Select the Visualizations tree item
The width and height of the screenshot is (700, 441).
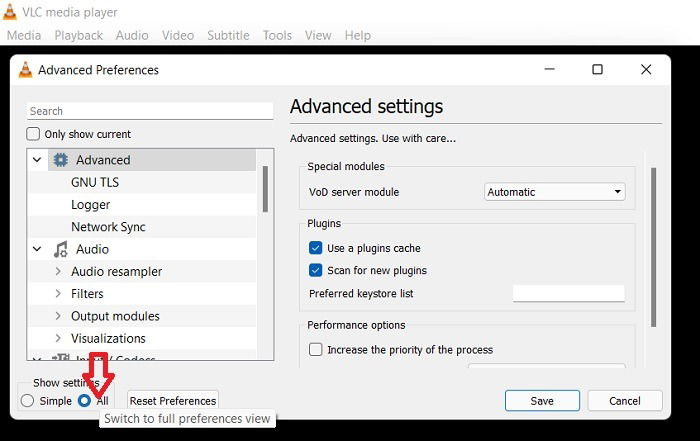108,338
